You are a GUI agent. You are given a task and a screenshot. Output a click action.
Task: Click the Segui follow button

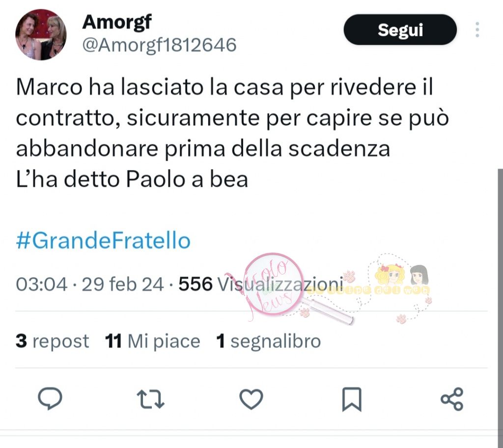point(400,29)
